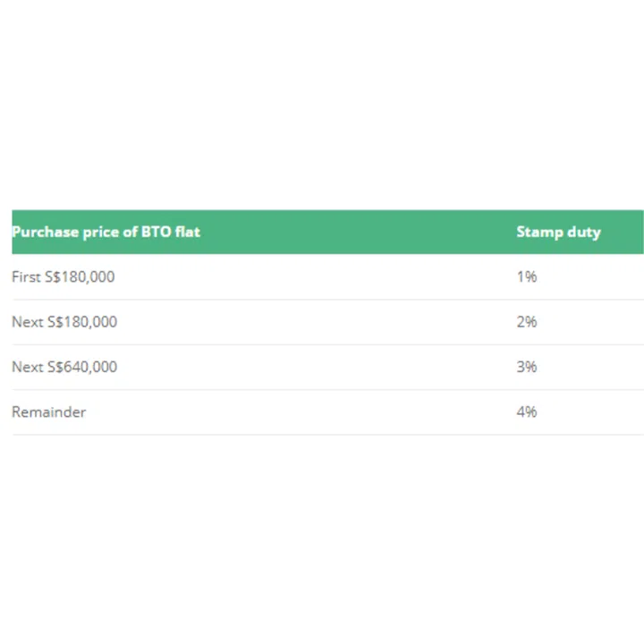Click the 'S$640,000' amount text
This screenshot has height=644, width=644.
pos(81,367)
